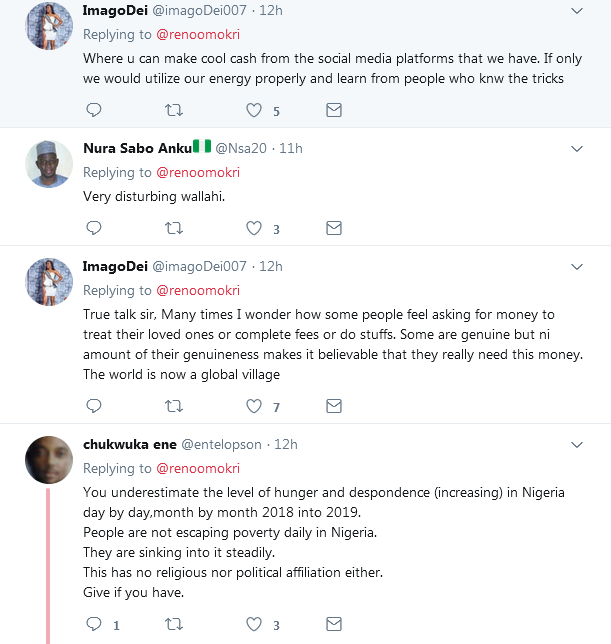Reply icon on first ImagoDei tweet
The width and height of the screenshot is (611, 644).
coord(94,110)
